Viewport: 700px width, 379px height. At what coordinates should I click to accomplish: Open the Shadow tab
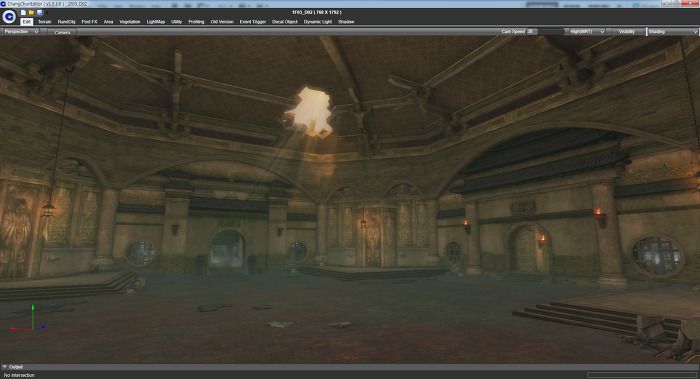(346, 21)
